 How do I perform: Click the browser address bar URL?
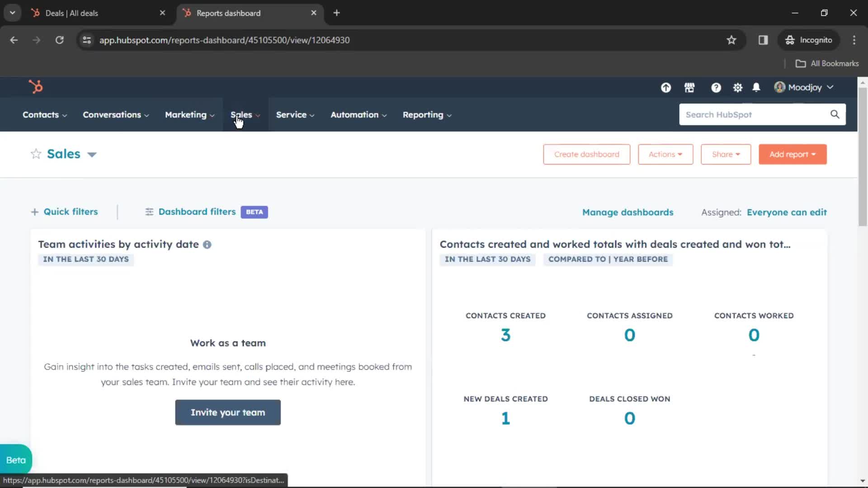pos(224,40)
